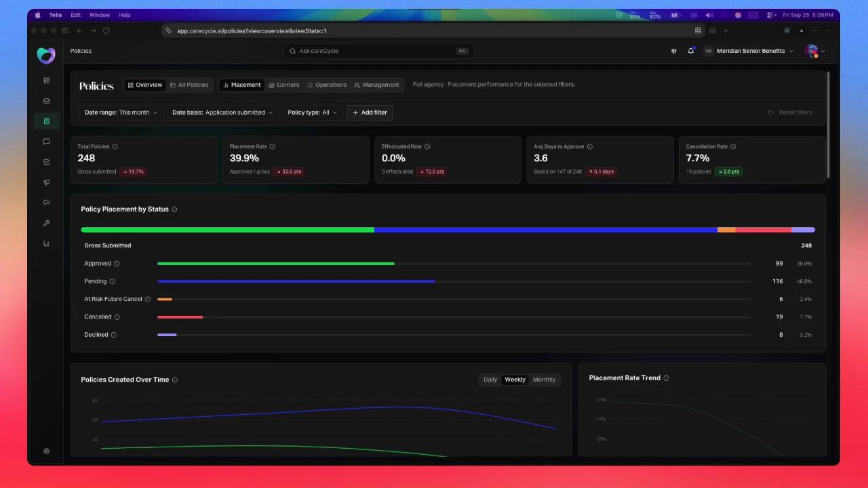Open the dashboard grid icon in sidebar
The height and width of the screenshot is (488, 868).
47,80
